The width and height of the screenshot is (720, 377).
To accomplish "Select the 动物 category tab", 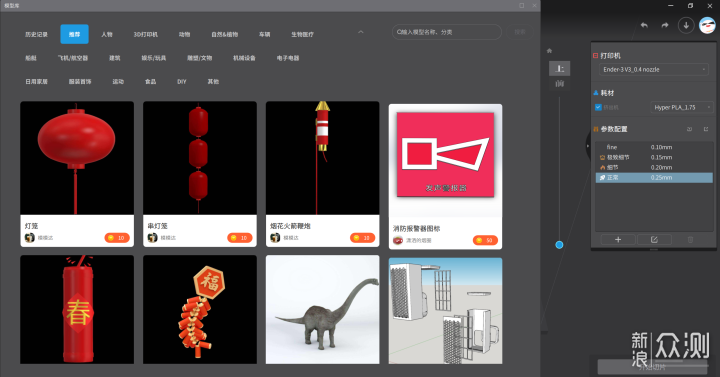I will [x=184, y=34].
